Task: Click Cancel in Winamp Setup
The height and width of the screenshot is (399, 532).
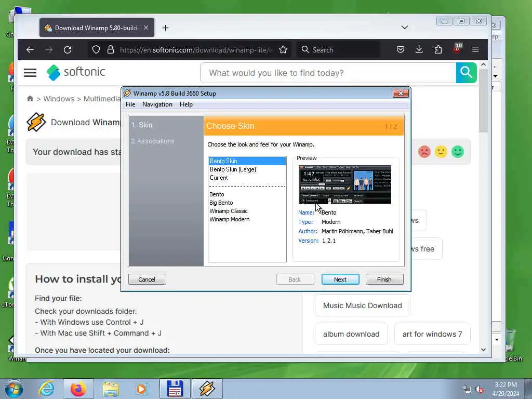Action: [147, 279]
